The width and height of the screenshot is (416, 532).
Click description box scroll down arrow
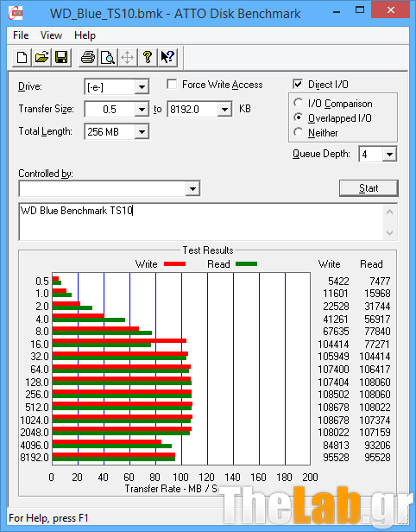click(389, 233)
